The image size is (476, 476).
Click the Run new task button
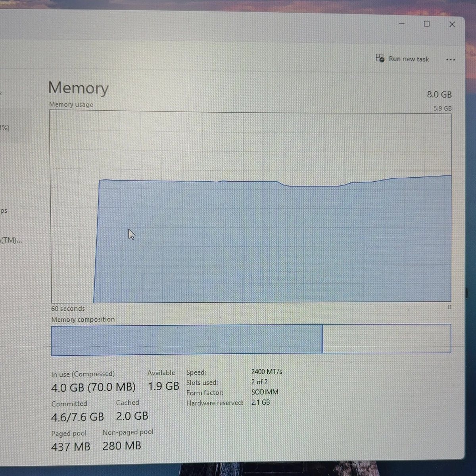(x=402, y=59)
